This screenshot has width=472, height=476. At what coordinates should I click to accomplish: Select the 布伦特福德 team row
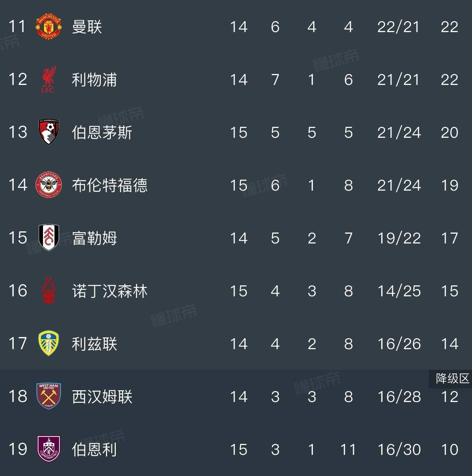click(109, 186)
